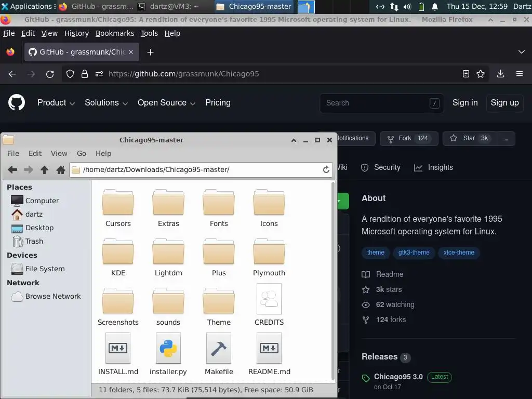
Task: Select the CREDITS file
Action: 269,304
